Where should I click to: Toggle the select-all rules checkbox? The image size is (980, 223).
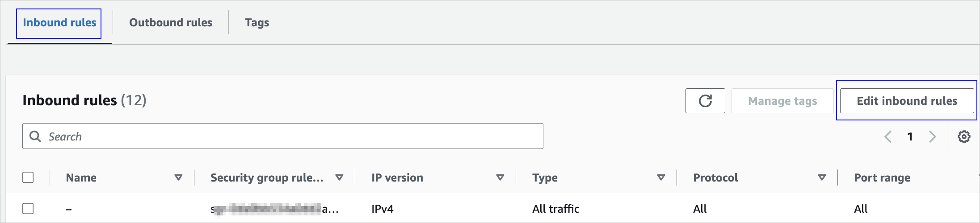pyautogui.click(x=28, y=178)
